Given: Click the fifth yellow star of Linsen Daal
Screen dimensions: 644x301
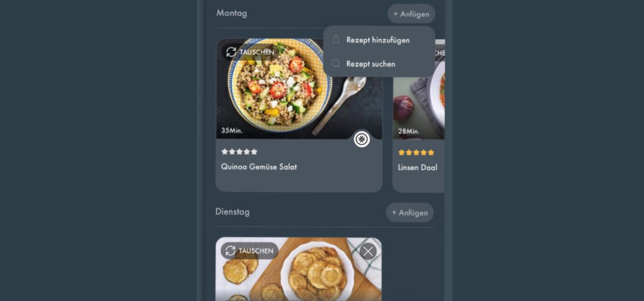Looking at the screenshot, I should pyautogui.click(x=431, y=153).
